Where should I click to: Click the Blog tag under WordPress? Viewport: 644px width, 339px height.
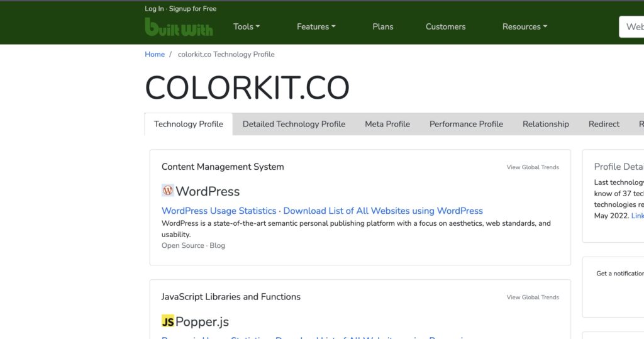coord(217,245)
